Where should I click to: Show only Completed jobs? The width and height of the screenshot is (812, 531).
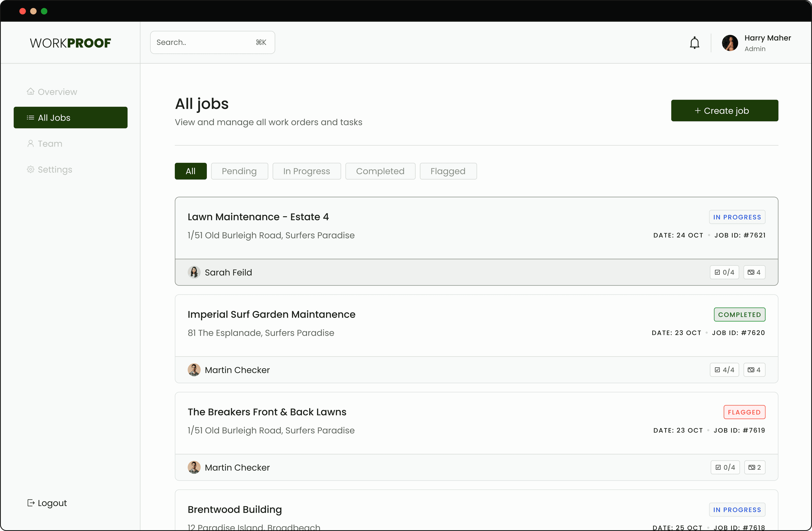click(380, 171)
